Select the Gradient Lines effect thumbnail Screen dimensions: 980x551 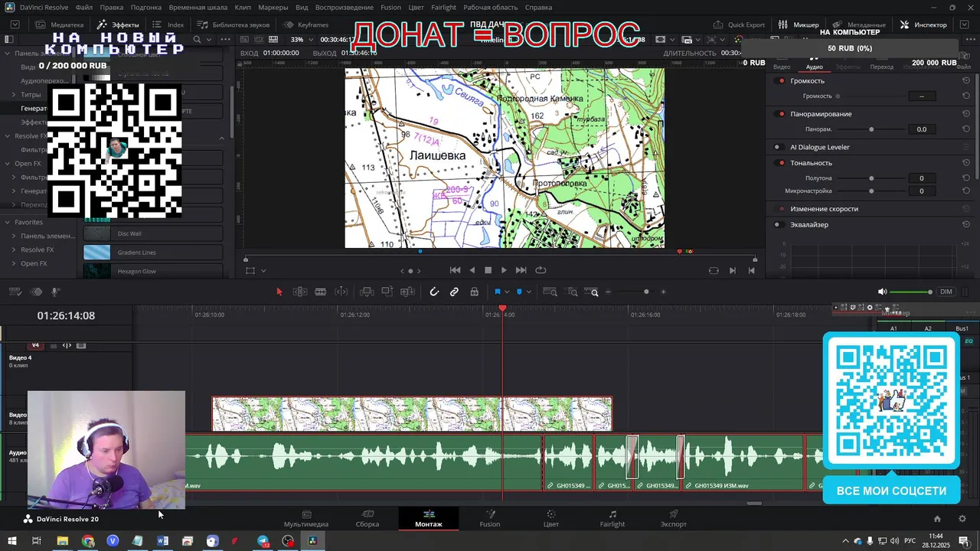coord(97,253)
